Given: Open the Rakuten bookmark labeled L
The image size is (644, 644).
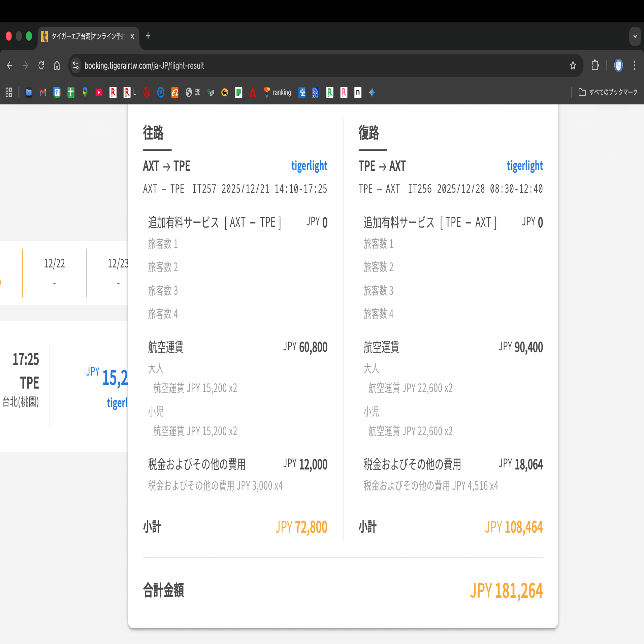Looking at the screenshot, I should click(x=130, y=92).
